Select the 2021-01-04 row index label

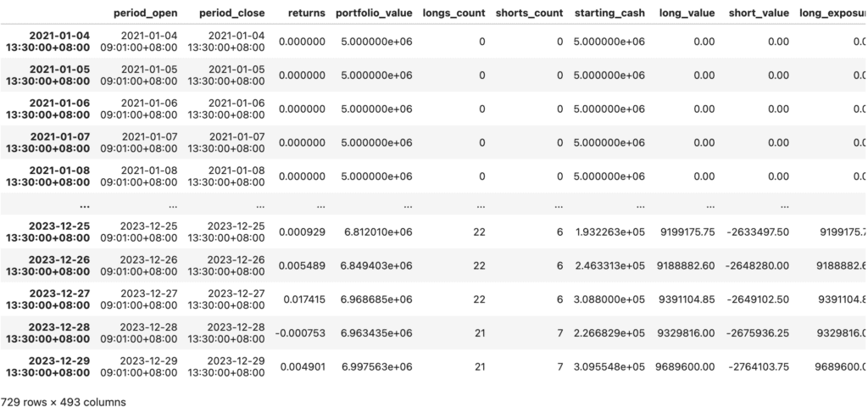[x=50, y=42]
